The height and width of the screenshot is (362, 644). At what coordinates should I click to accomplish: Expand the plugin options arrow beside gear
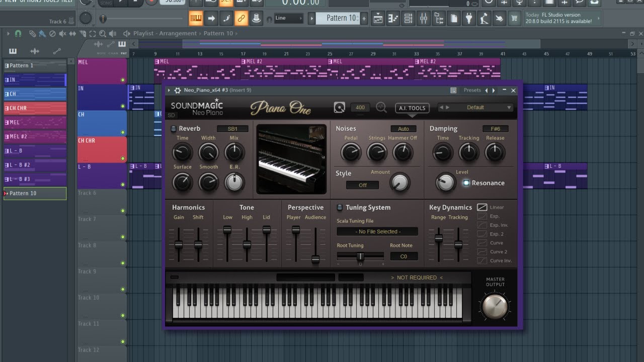(x=169, y=90)
